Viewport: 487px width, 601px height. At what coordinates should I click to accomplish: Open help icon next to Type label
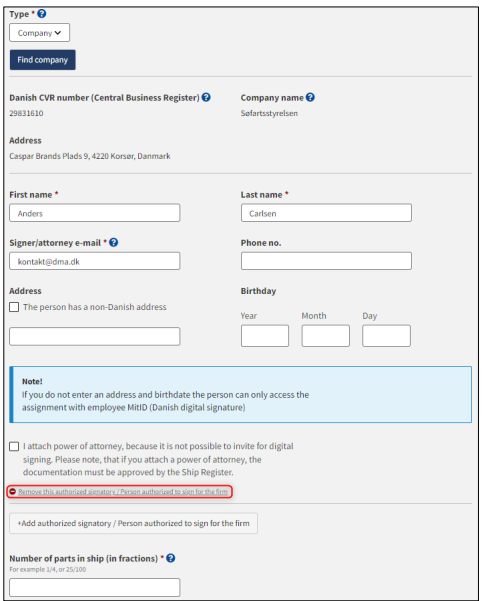[42, 14]
